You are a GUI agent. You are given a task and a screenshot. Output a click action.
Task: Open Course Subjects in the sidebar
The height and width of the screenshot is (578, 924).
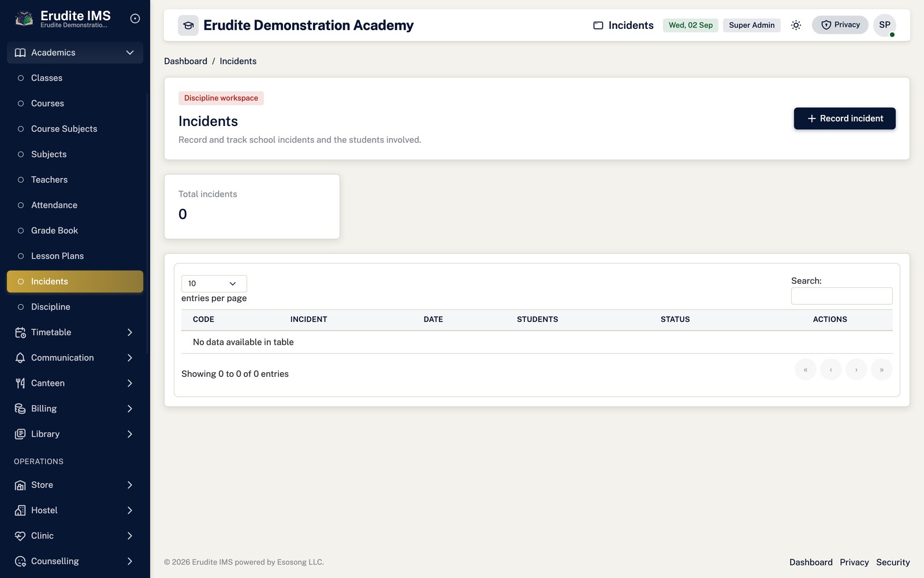tap(75, 129)
